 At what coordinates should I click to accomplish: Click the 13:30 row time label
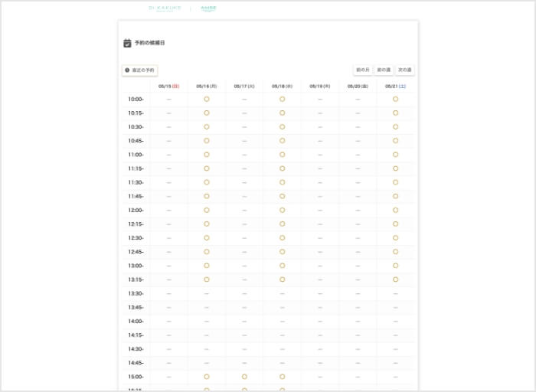click(136, 293)
